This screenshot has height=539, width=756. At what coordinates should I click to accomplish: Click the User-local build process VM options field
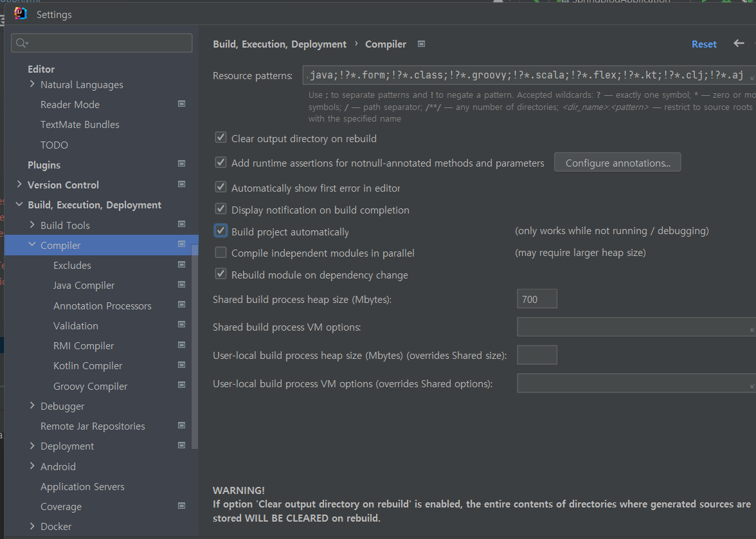(x=636, y=383)
